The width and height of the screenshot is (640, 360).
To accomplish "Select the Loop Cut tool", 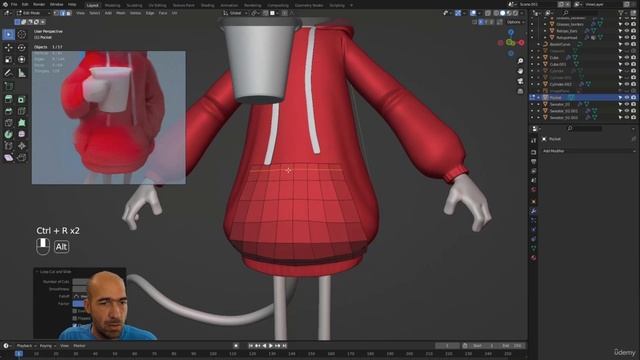I will pyautogui.click(x=22, y=111).
